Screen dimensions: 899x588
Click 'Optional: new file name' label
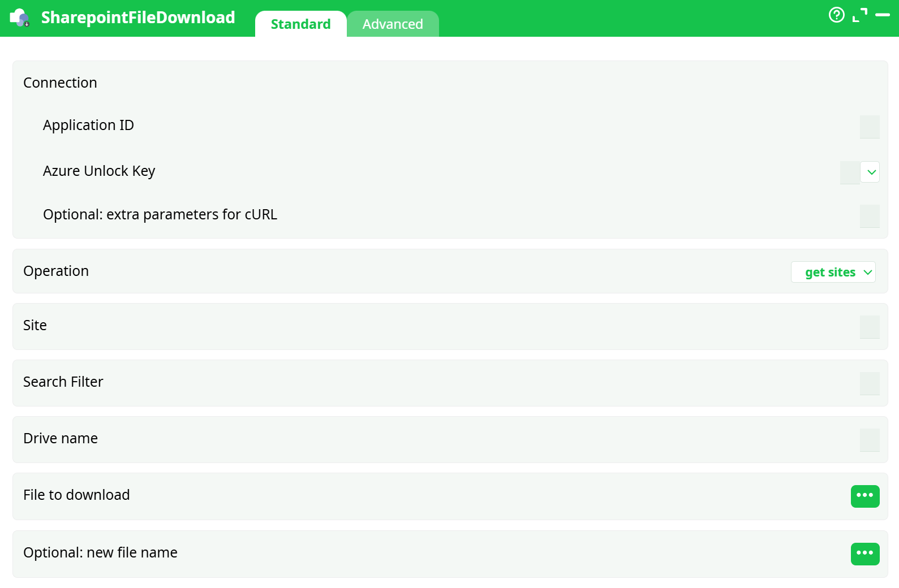point(100,552)
